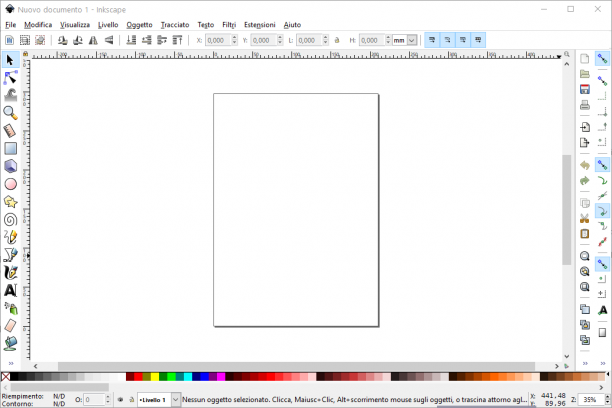Select the Text tool
This screenshot has width=612, height=408.
[x=10, y=290]
